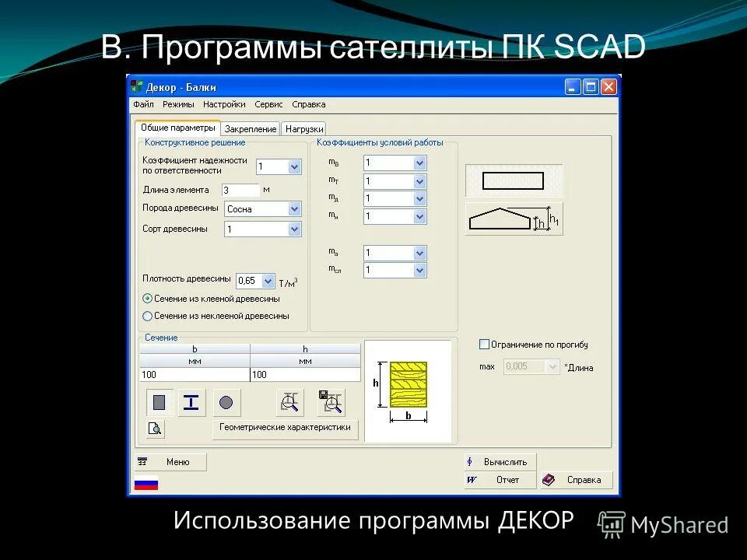Choose glued timber section option

(x=148, y=299)
